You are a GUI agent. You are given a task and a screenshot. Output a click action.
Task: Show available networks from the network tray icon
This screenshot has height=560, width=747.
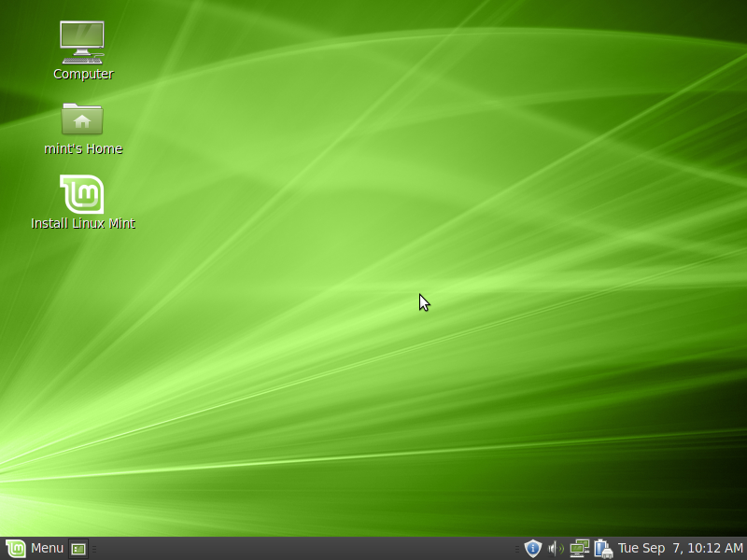coord(580,548)
